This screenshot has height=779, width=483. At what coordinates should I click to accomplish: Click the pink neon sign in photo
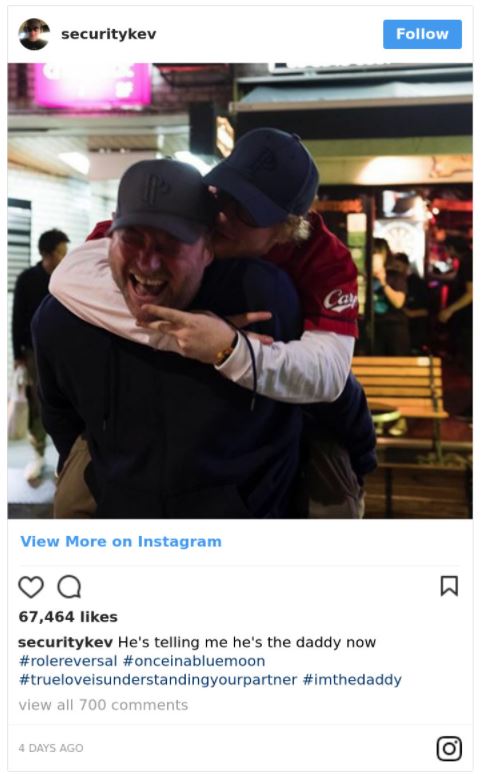(92, 84)
